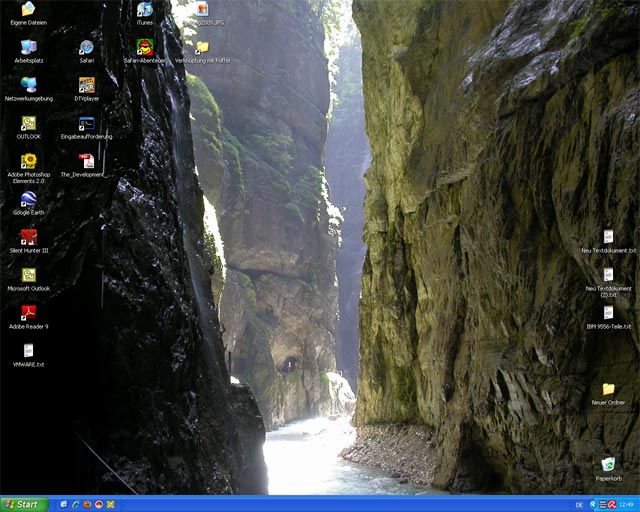Open Adobe Photoshop Elements 2.0
640x512 pixels.
tap(28, 161)
